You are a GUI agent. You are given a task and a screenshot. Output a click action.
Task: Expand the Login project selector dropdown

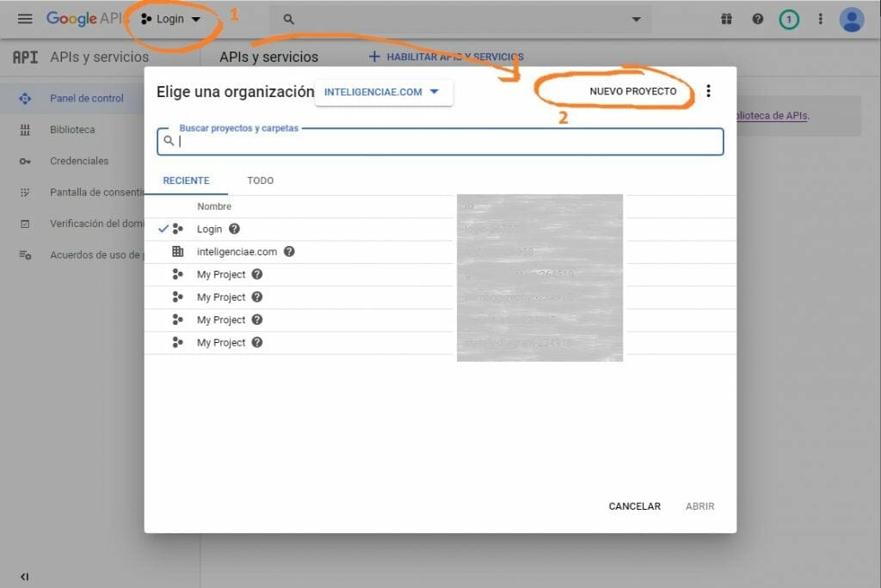(x=171, y=19)
